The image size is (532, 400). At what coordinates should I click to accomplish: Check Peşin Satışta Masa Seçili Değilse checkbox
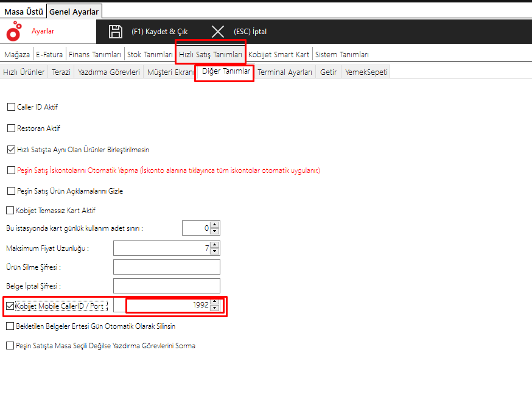click(10, 345)
